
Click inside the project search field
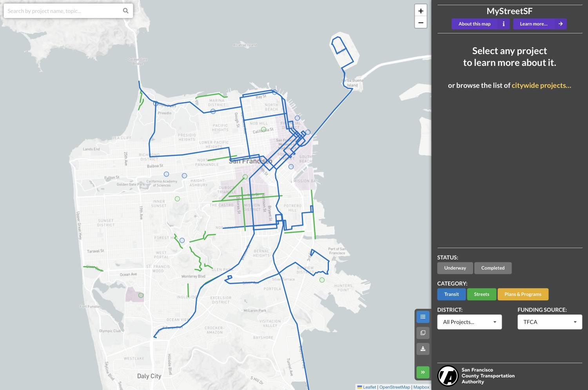point(63,11)
